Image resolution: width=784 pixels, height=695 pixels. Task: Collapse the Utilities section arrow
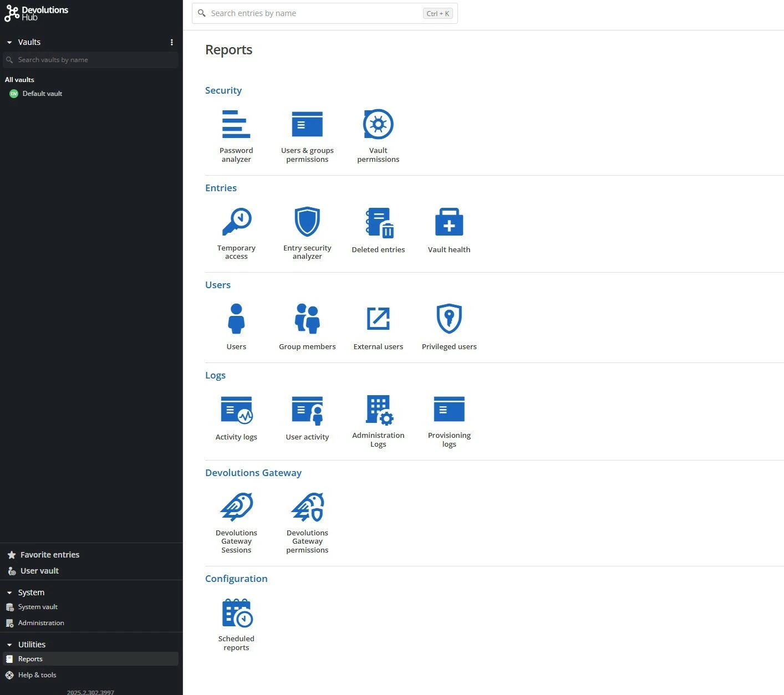9,645
